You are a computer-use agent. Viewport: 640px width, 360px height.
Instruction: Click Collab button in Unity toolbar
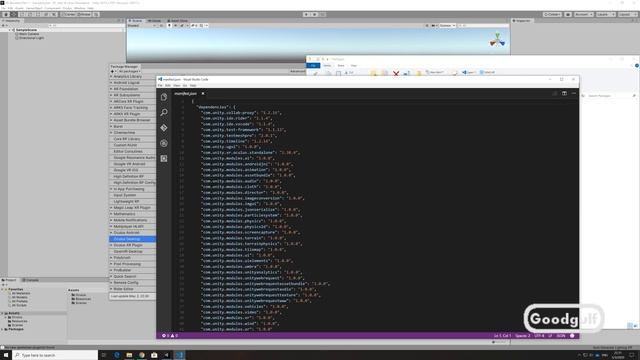[x=552, y=14]
